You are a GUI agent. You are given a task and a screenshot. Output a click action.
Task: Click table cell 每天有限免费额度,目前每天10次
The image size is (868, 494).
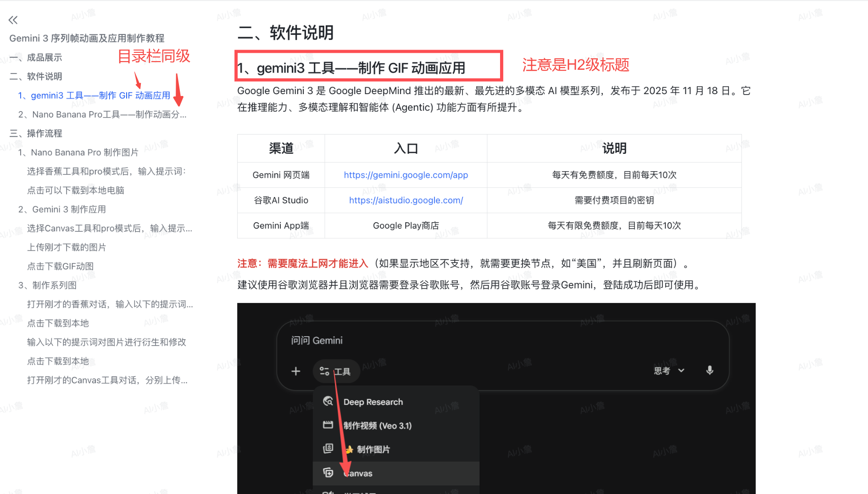pos(614,225)
